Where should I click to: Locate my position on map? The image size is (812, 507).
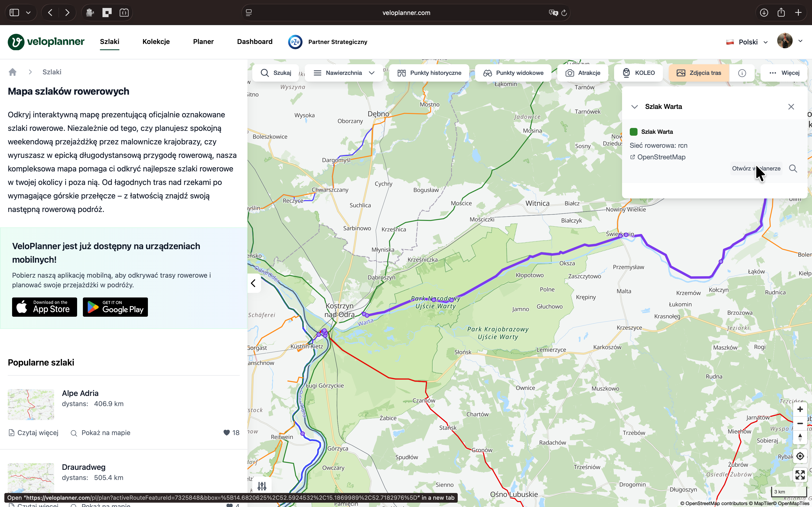pyautogui.click(x=800, y=456)
